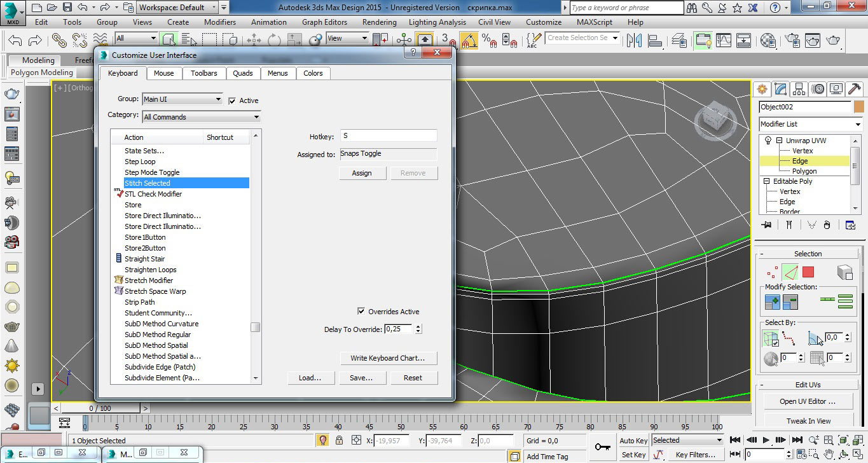Switch to the Toolbars tab
This screenshot has width=868, height=463.
pyautogui.click(x=203, y=73)
